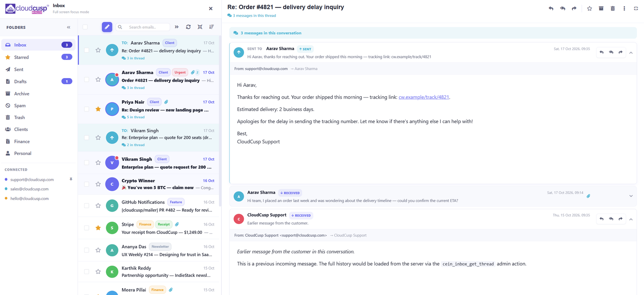Open the Starred folder
The width and height of the screenshot is (644, 295).
(38, 57)
